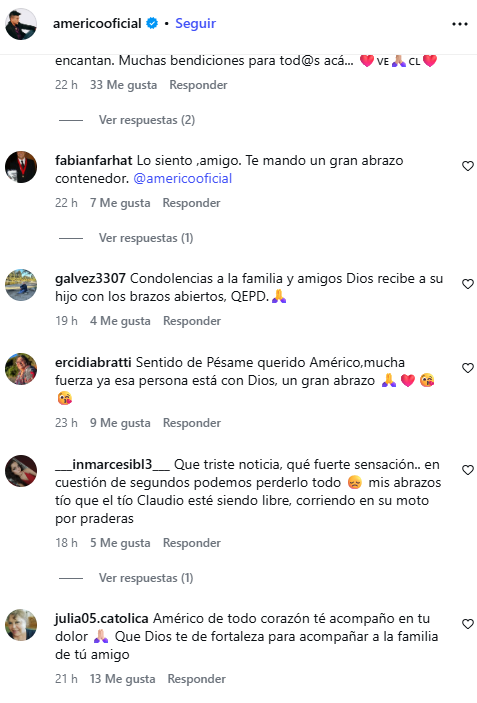Viewport: 477px width, 703px height.
Task: Expand replies under fabianfarhat's comment
Action: pos(146,238)
